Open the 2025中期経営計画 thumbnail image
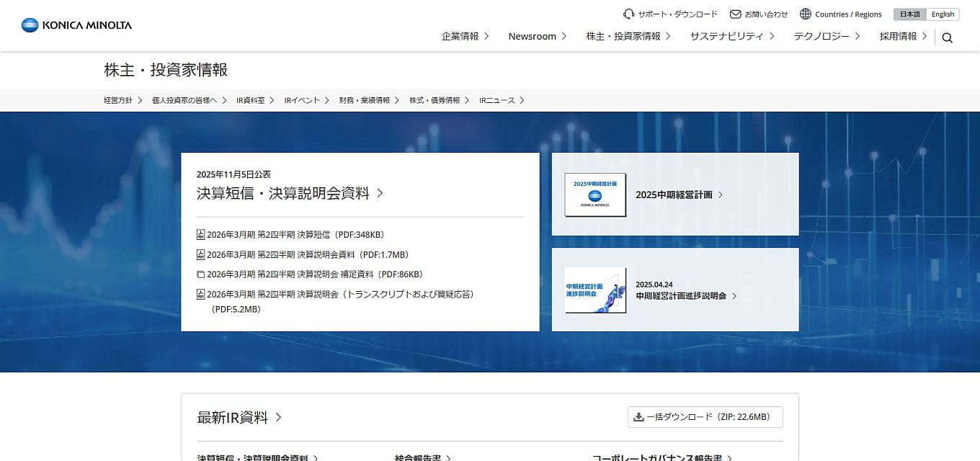 [x=595, y=194]
